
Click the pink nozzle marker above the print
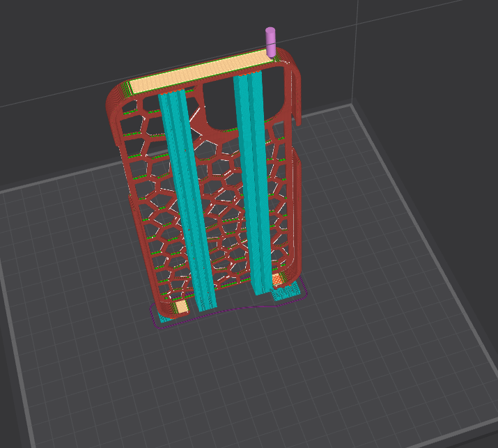270,41
